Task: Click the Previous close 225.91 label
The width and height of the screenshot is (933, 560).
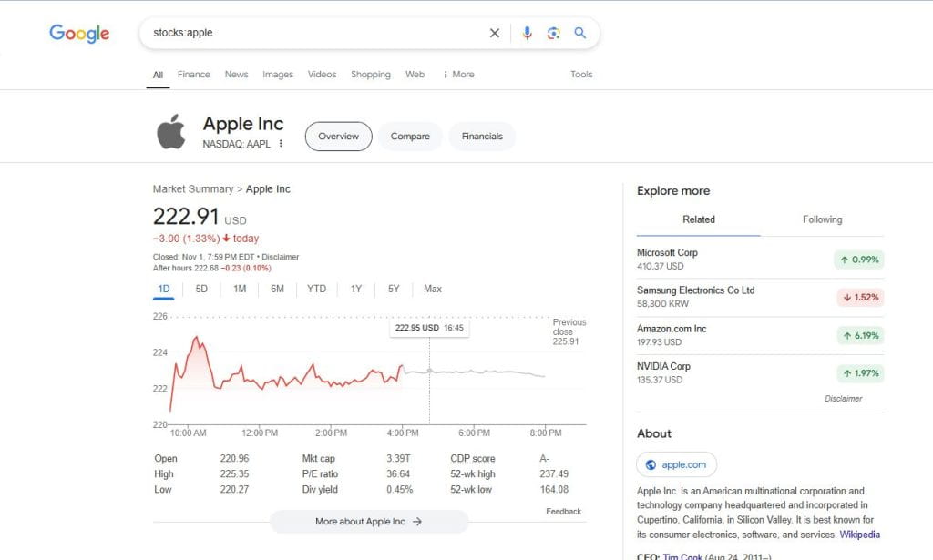Action: [569, 331]
